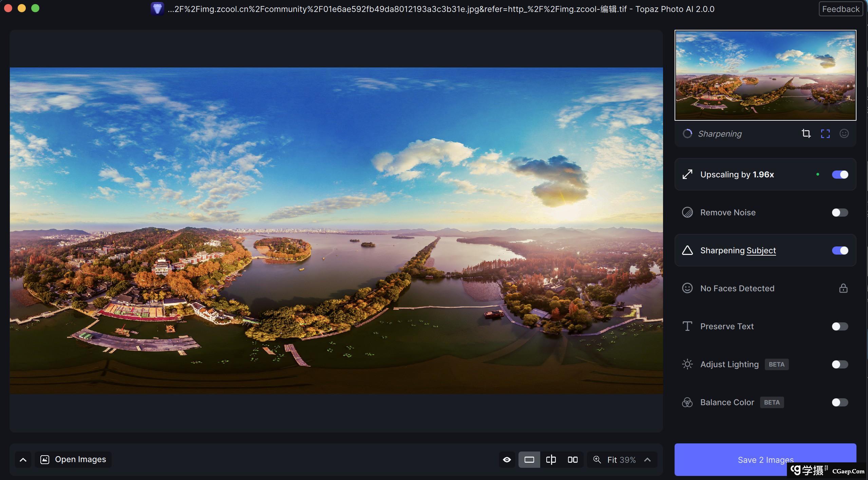
Task: Toggle the original preview eye icon
Action: point(507,460)
